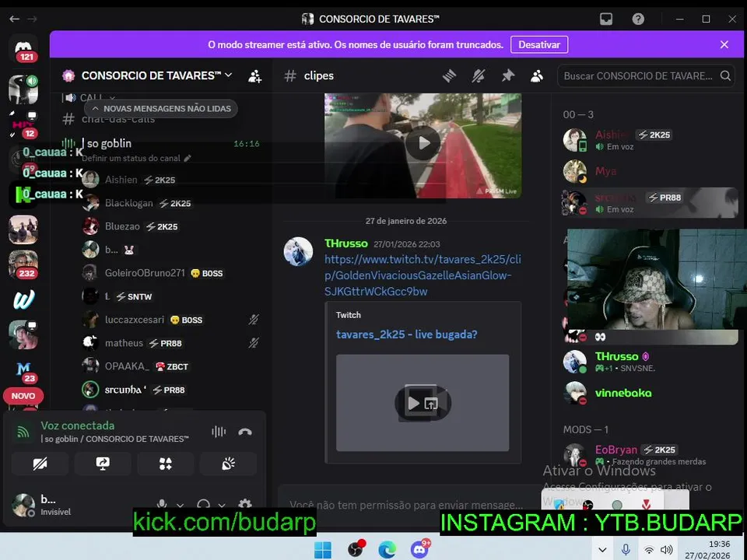This screenshot has width=747, height=560.
Task: Open the twitch.tv tavares_2k25 clip link
Action: pyautogui.click(x=423, y=275)
